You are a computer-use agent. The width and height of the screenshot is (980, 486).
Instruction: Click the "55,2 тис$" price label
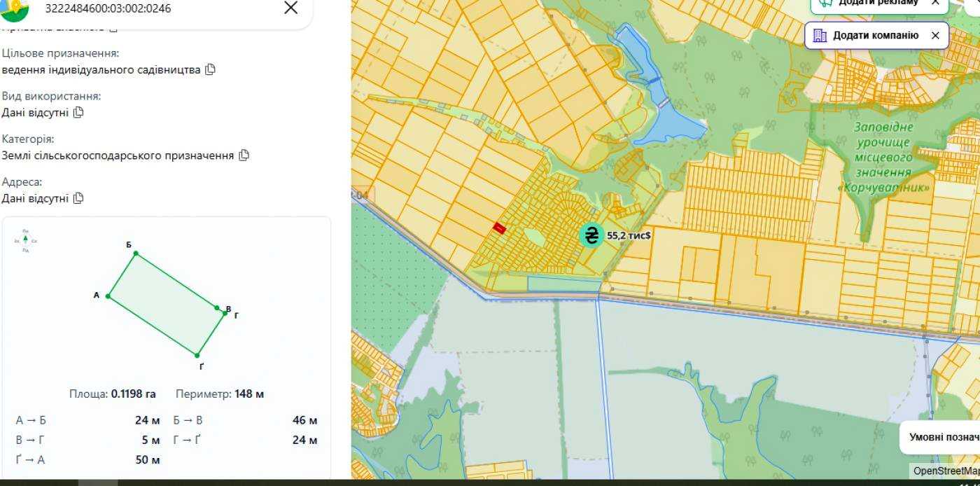[x=629, y=235]
